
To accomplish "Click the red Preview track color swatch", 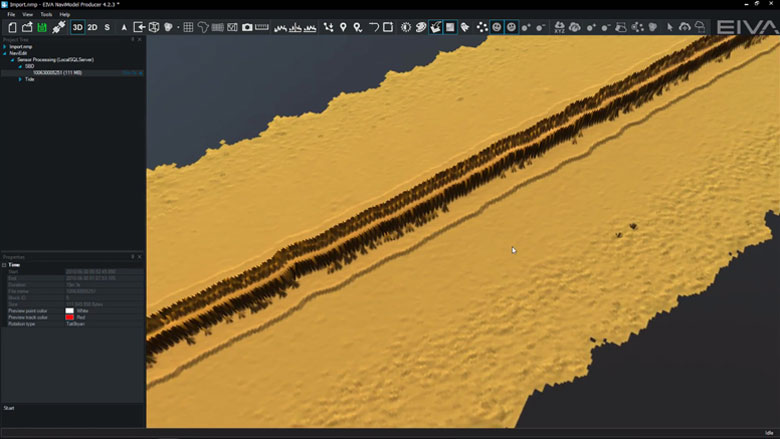I will (x=70, y=317).
